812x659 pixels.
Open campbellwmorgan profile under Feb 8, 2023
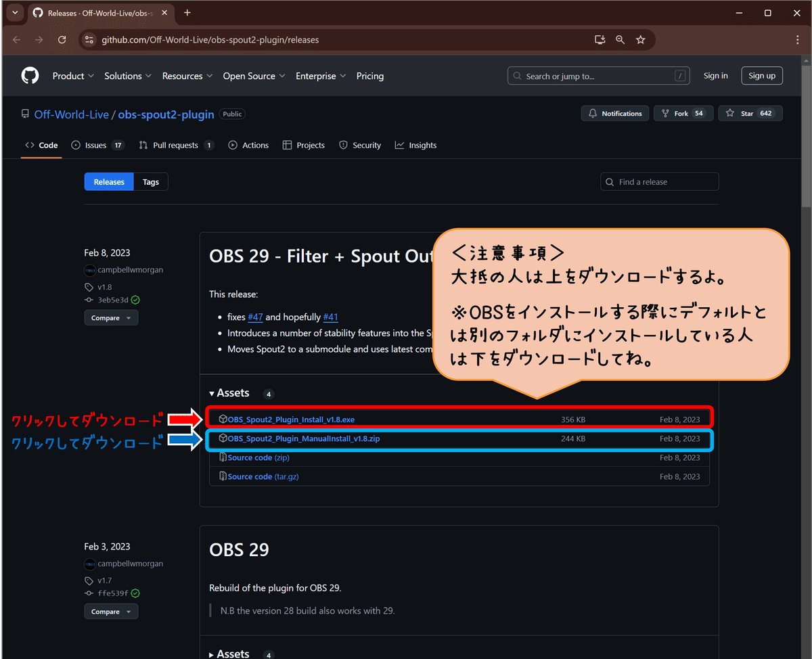(x=130, y=270)
